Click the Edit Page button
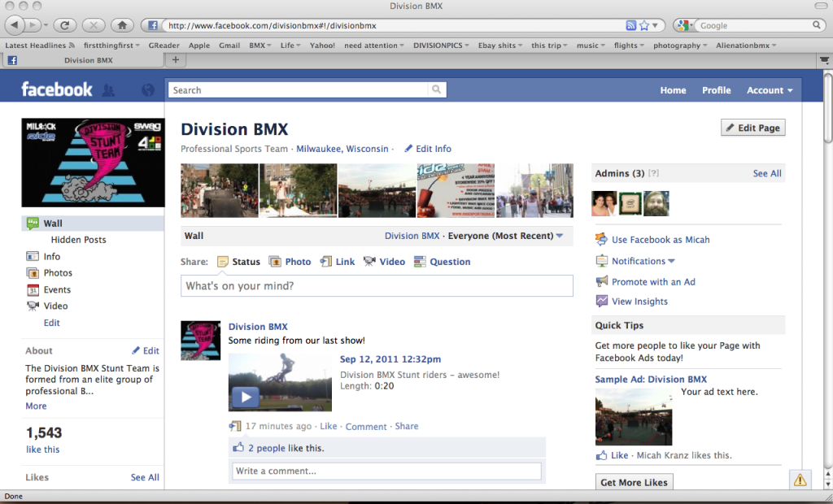833x504 pixels. (752, 128)
